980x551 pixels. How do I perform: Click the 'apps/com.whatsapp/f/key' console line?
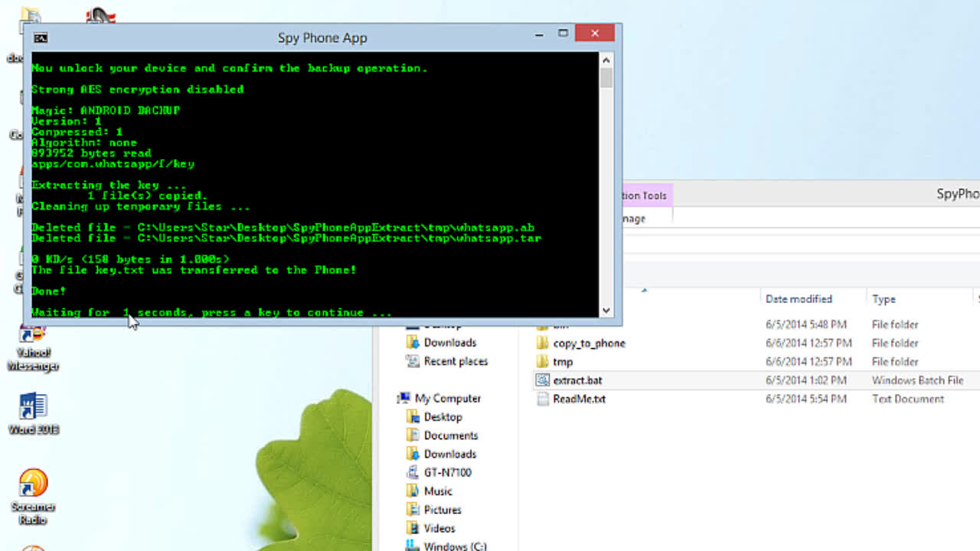click(113, 164)
